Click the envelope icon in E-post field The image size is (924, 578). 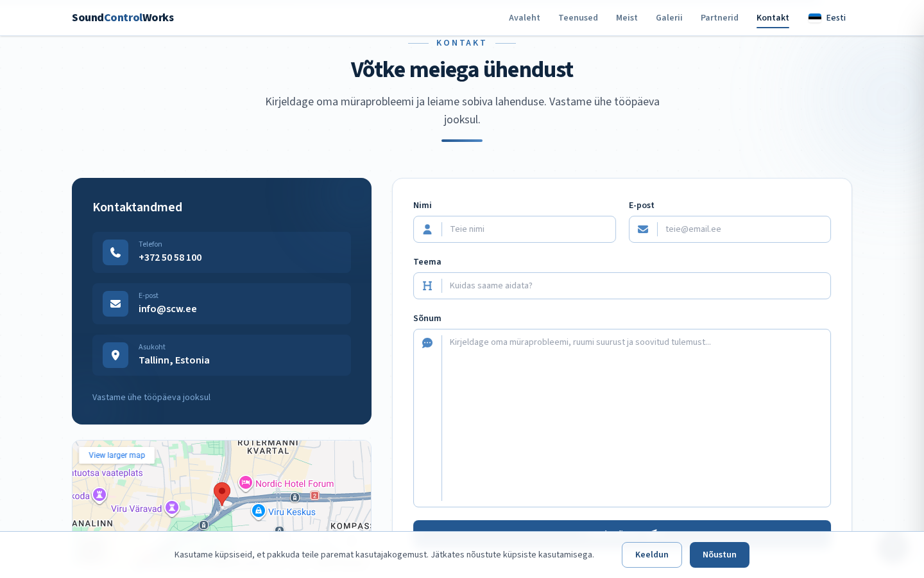click(643, 229)
